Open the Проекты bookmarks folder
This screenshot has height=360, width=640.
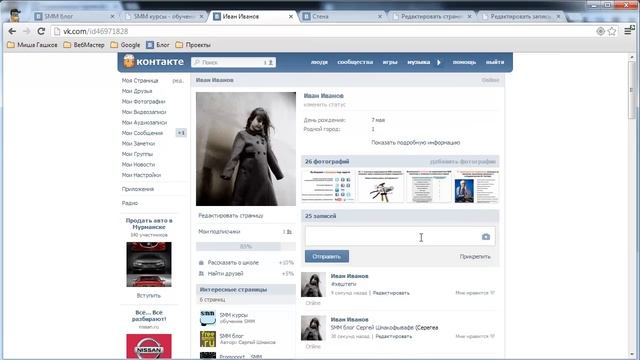coord(193,45)
